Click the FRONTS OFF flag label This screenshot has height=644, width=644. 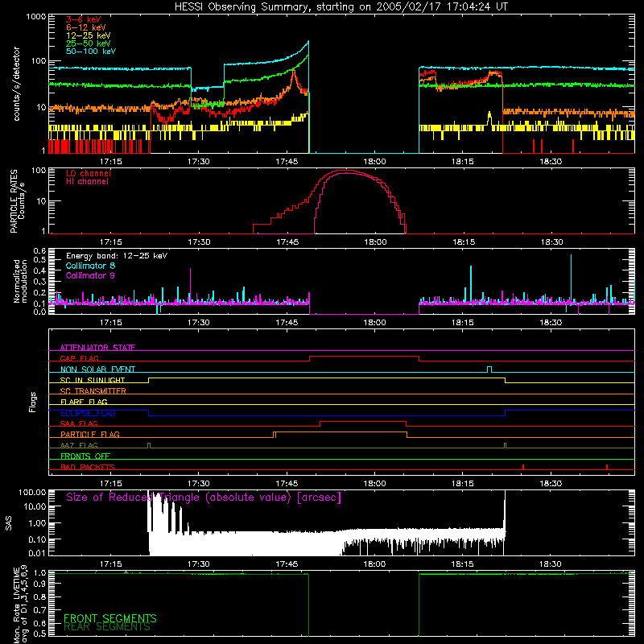[85, 456]
